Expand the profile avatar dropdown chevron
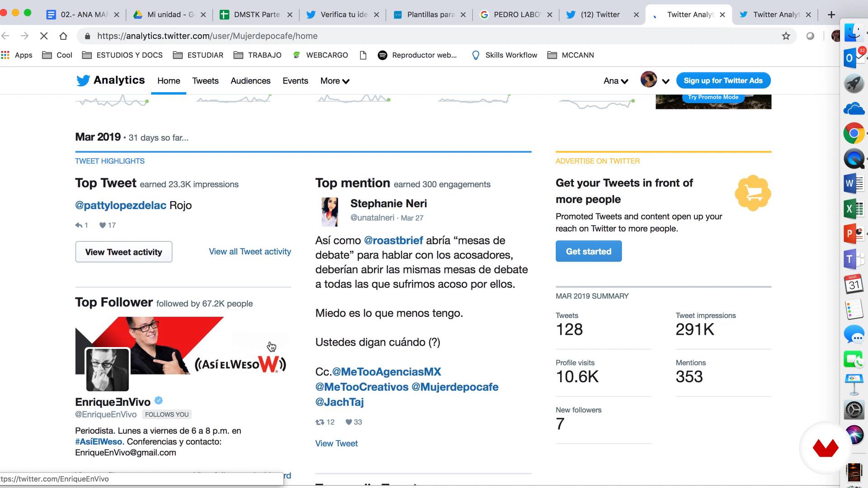The width and height of the screenshot is (868, 488). coord(665,81)
